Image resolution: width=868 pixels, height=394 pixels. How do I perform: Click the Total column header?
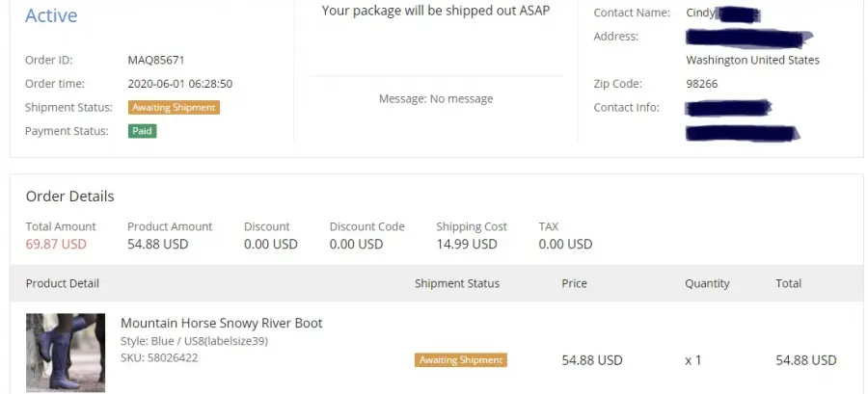point(788,283)
